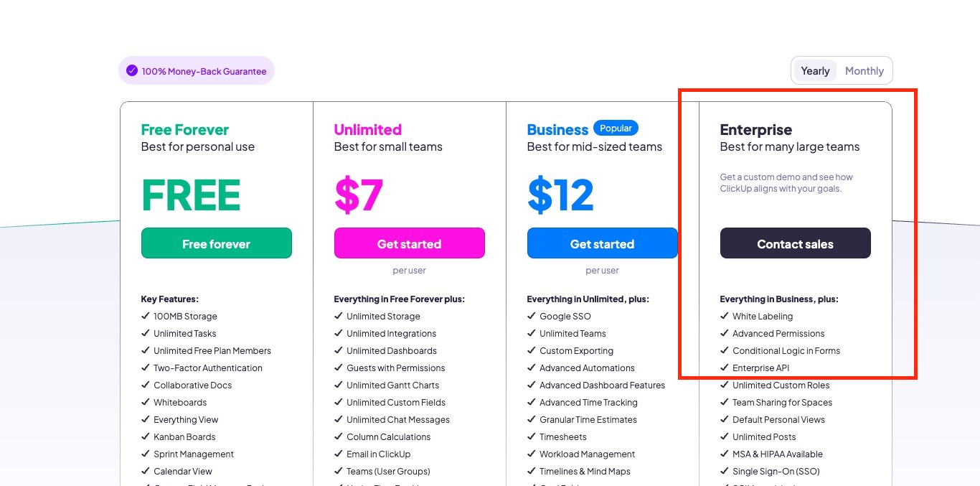Viewport: 980px width, 486px height.
Task: Click the 100% Money-Back Guarantee badge
Action: click(197, 70)
